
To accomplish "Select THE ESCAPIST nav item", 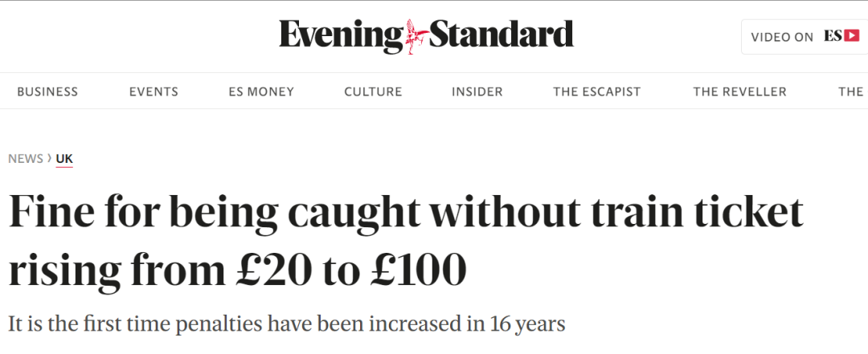I will tap(597, 92).
